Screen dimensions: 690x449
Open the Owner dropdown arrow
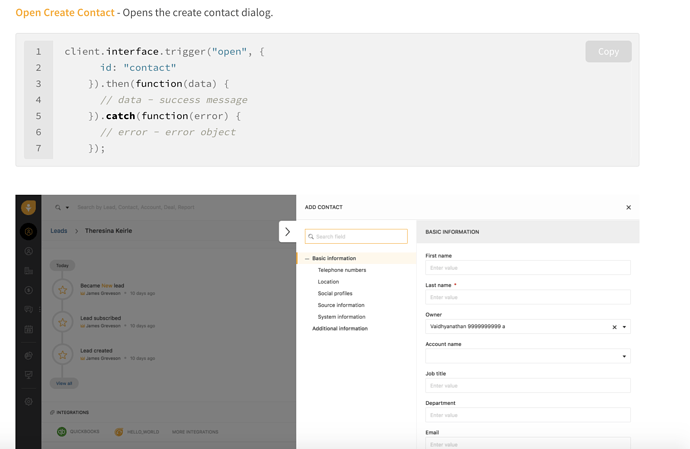click(624, 327)
